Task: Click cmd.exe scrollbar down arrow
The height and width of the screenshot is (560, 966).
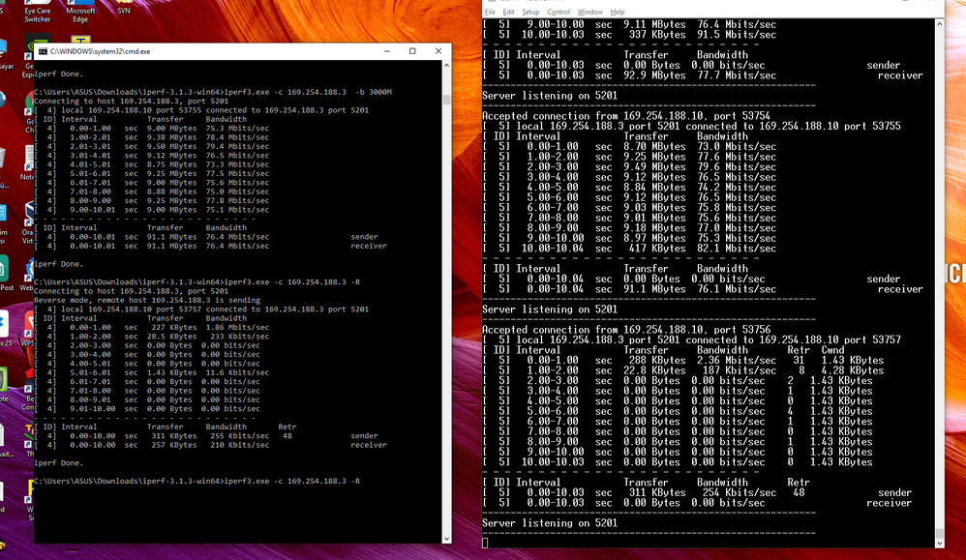Action: point(446,539)
